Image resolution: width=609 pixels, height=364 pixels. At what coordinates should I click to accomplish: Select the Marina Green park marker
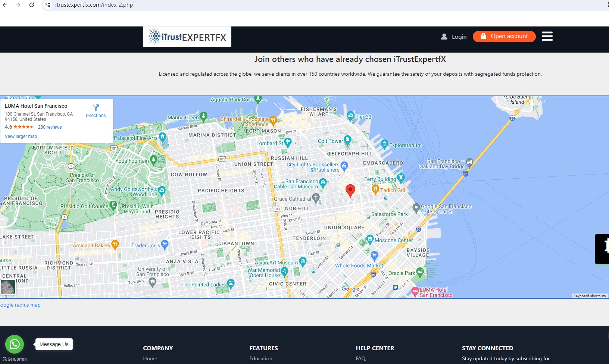203,117
